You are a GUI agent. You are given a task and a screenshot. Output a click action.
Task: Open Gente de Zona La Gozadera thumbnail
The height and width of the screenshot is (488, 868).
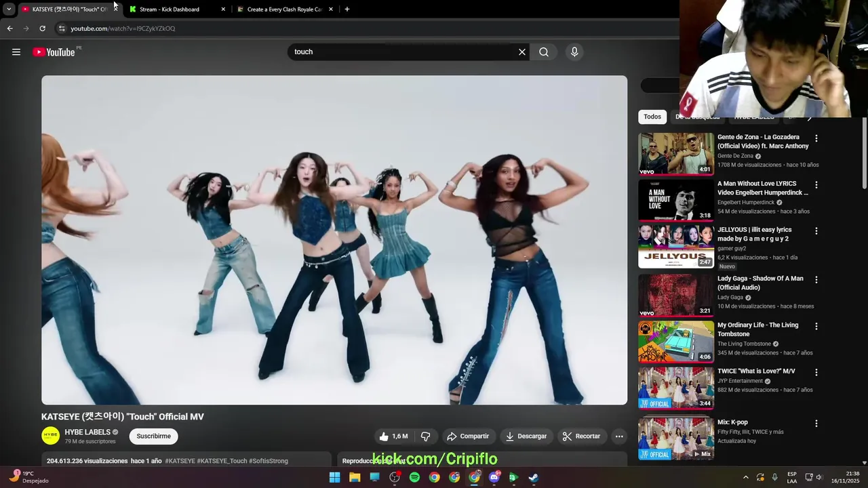pyautogui.click(x=676, y=154)
